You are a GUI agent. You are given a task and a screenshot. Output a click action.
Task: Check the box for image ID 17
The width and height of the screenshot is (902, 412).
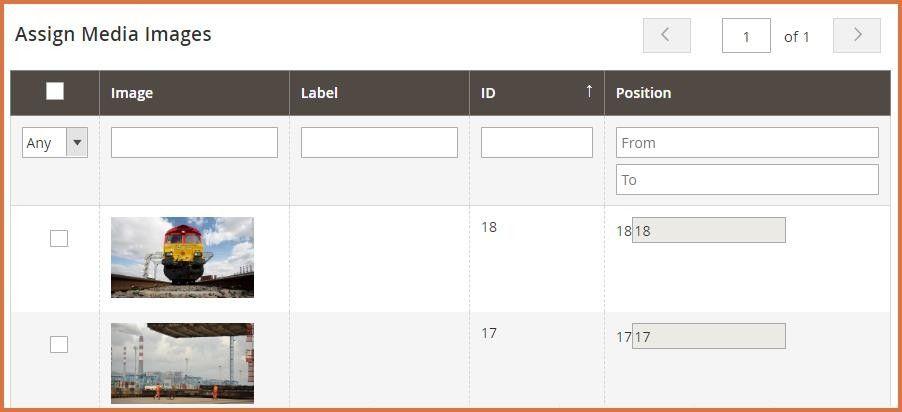point(59,344)
